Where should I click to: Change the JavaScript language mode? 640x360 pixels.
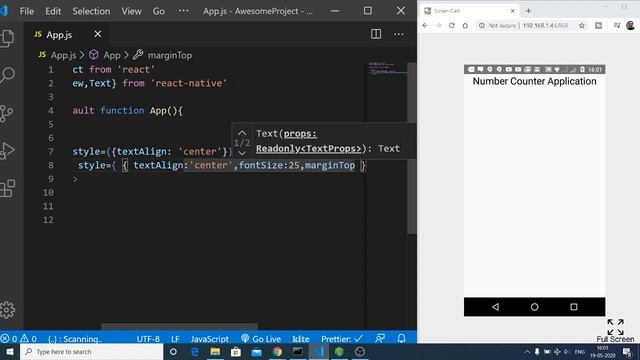click(210, 339)
